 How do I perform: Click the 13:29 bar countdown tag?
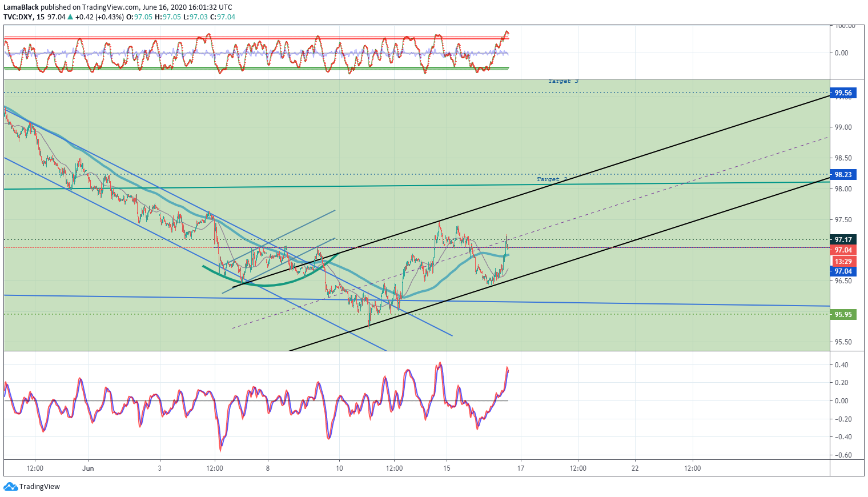coord(843,261)
